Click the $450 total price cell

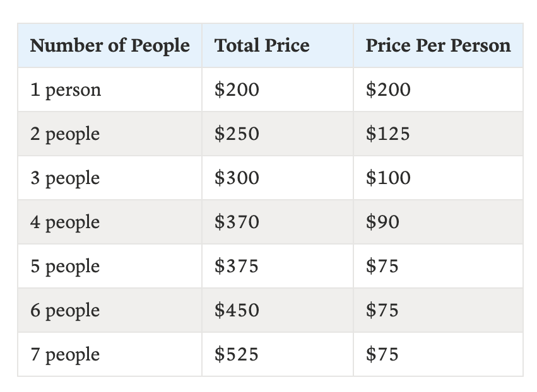278,310
